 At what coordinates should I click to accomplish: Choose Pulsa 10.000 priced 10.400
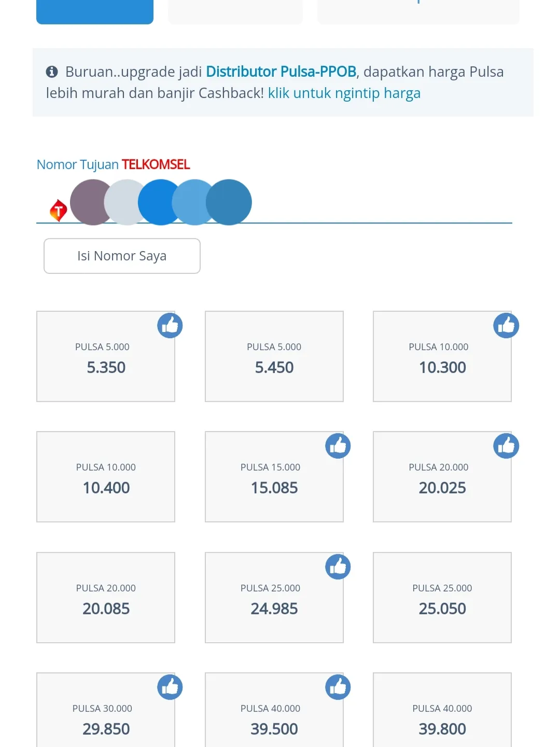[x=106, y=477]
